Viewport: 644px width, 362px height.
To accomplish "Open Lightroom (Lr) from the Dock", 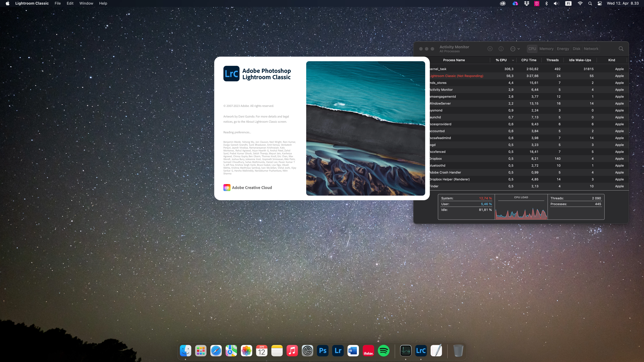I will 338,351.
